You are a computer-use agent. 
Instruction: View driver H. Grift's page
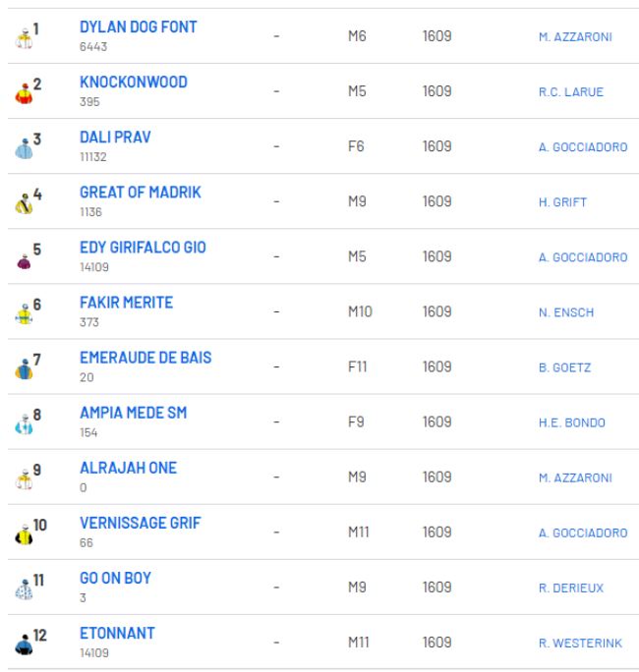coord(562,202)
